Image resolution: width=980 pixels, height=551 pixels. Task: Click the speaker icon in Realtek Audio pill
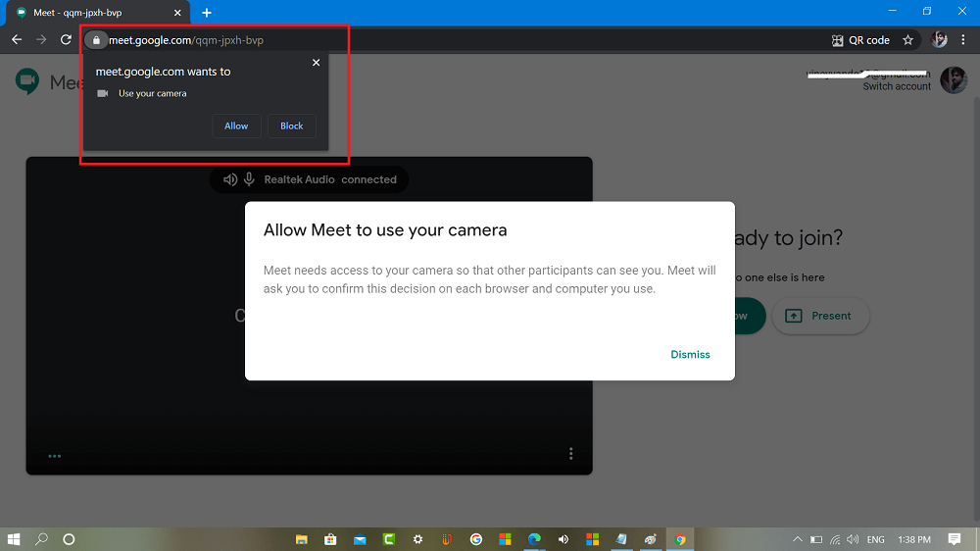(x=230, y=179)
